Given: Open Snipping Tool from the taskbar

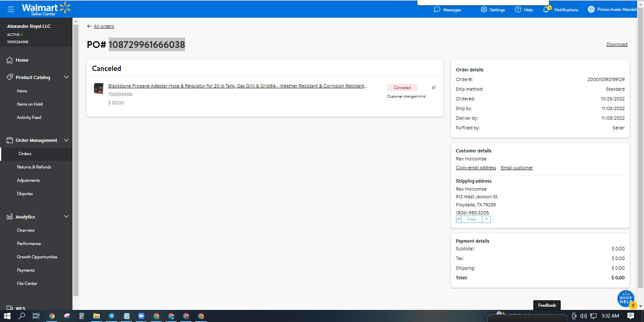Looking at the screenshot, I should (67, 316).
